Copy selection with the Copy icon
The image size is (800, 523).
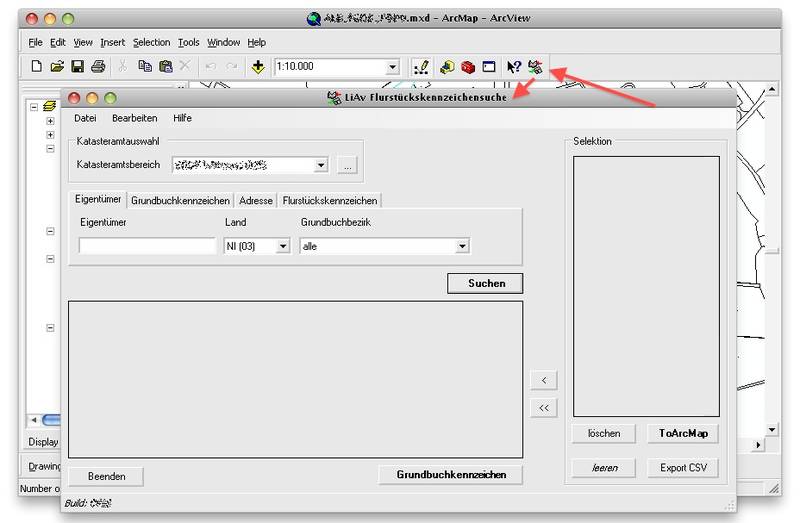click(x=145, y=66)
